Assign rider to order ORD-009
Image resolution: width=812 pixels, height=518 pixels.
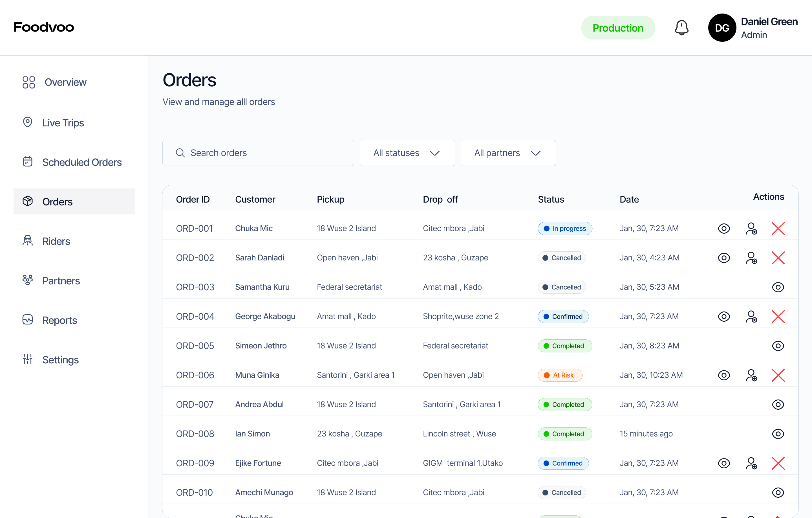751,463
